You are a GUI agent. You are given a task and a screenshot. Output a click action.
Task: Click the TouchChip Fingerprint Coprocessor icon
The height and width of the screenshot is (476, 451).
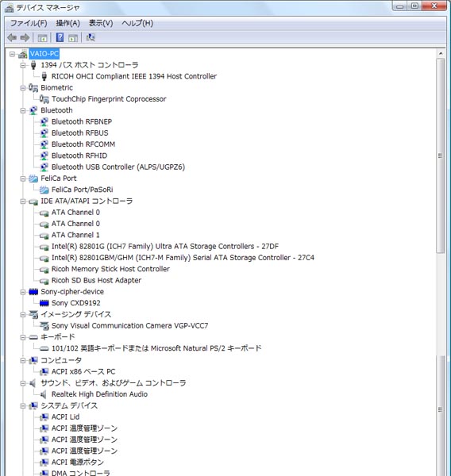(x=44, y=99)
